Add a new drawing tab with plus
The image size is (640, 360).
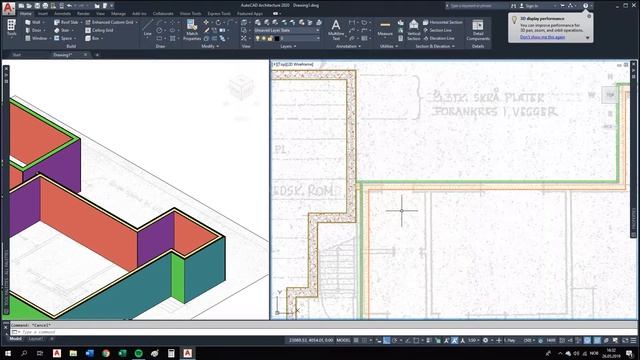97,55
